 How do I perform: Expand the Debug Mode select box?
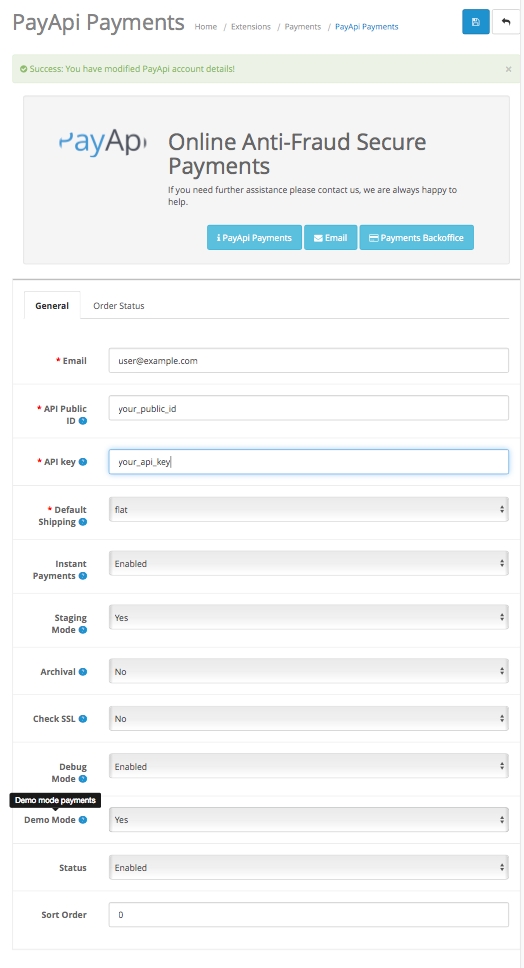click(309, 766)
